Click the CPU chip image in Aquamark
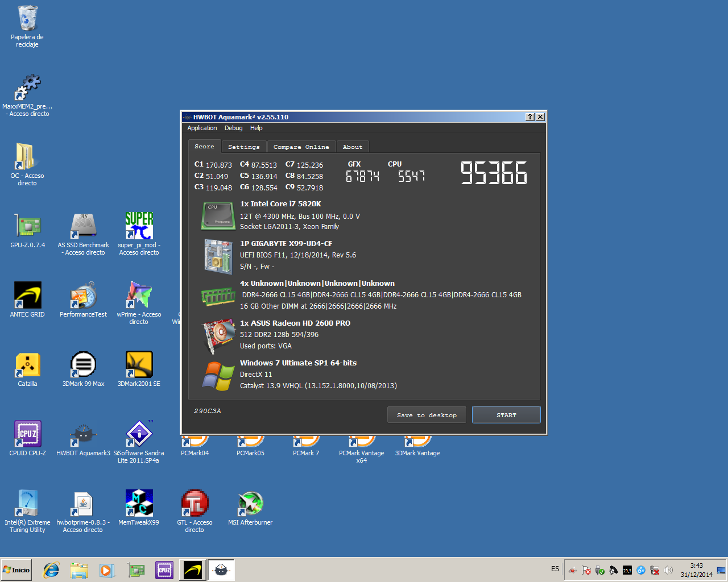 218,216
